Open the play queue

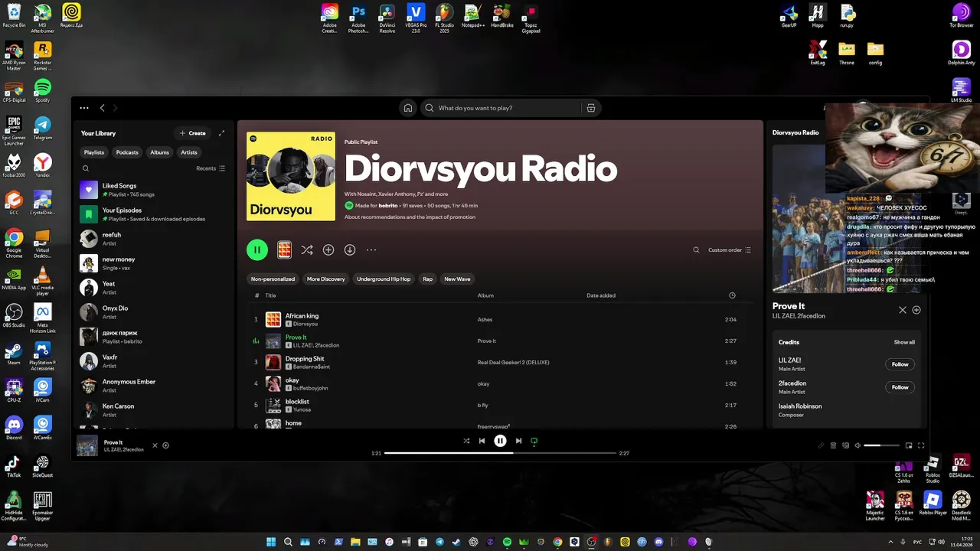point(833,445)
